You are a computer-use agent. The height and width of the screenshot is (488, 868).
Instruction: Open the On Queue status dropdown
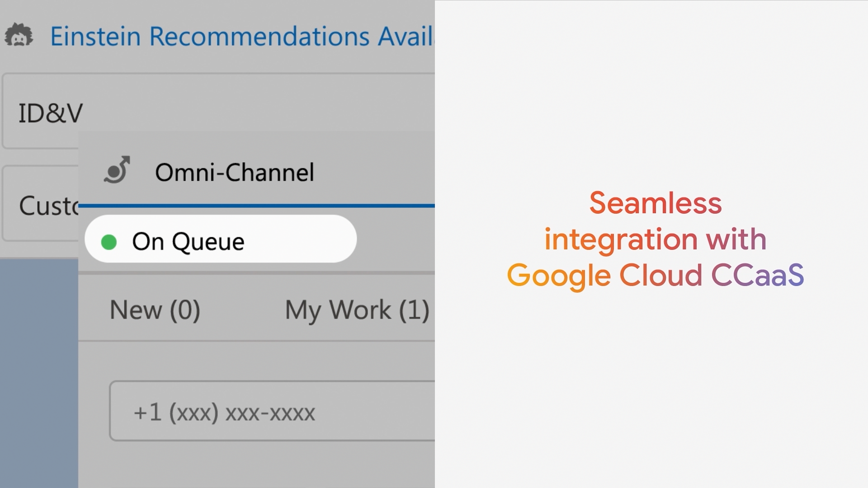pyautogui.click(x=220, y=239)
